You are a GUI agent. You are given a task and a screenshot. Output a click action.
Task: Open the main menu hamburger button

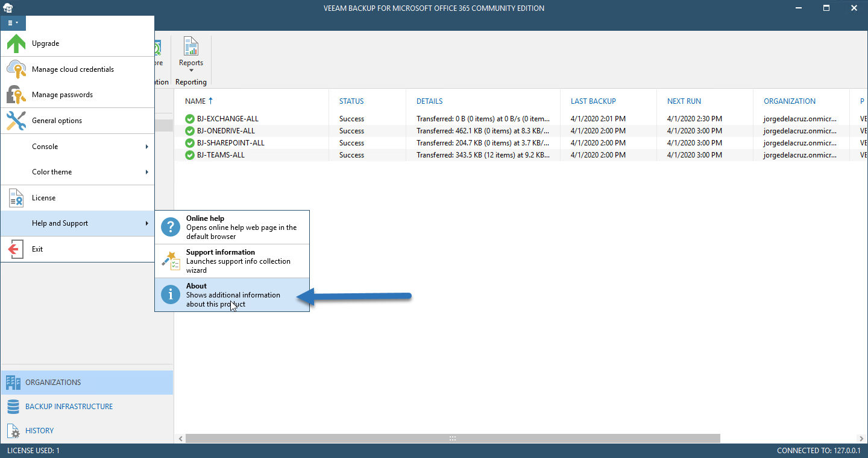tap(13, 23)
